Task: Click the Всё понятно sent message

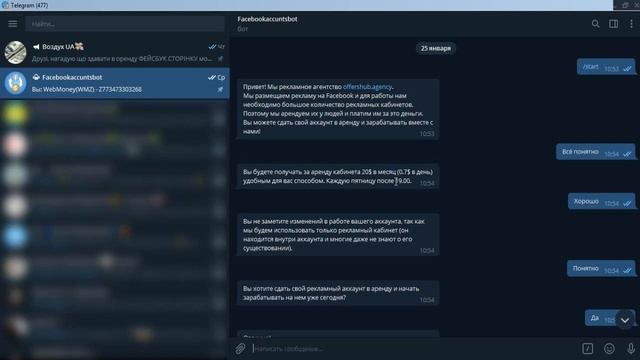Action: tap(596, 152)
